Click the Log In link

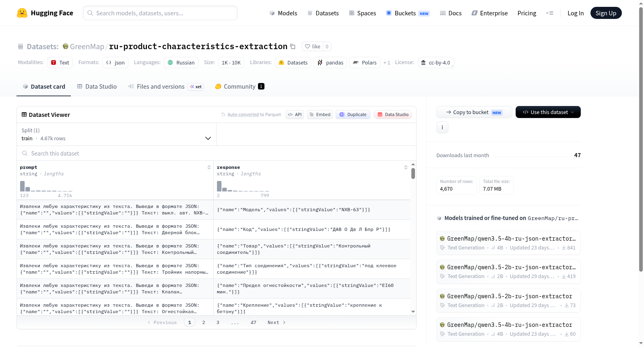tap(576, 13)
